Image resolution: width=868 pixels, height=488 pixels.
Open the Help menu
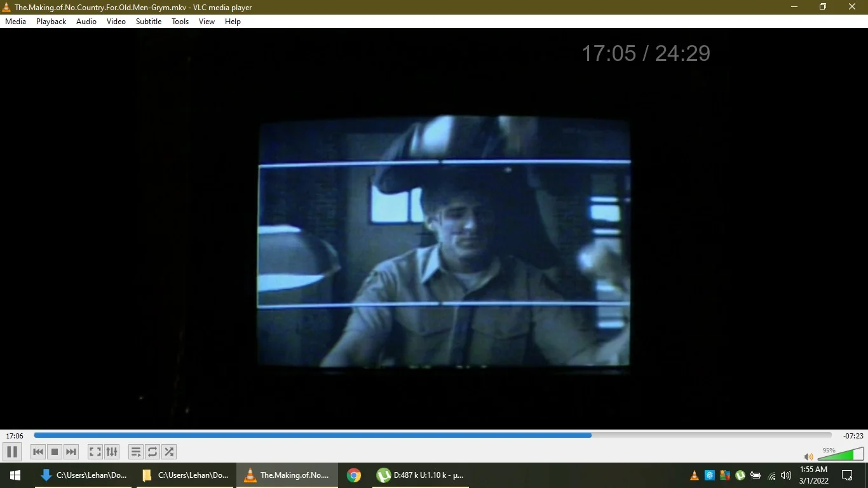click(x=233, y=22)
